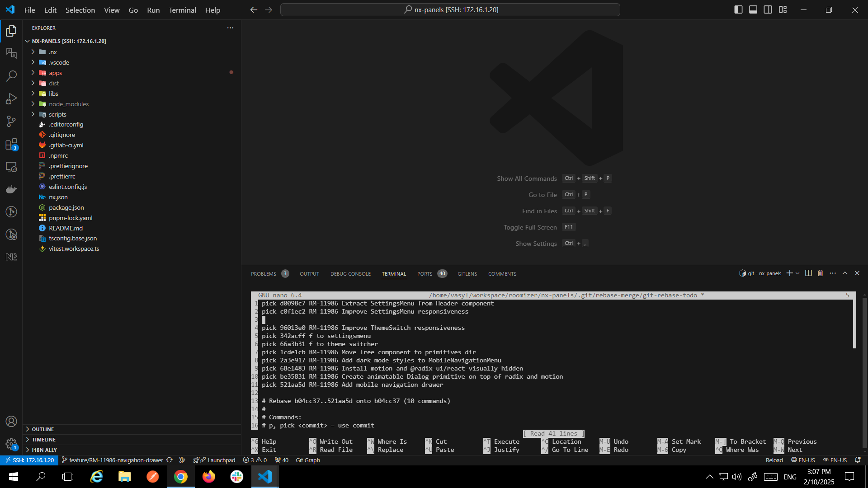Open the Nx Console view
Image resolution: width=868 pixels, height=488 pixels.
(11, 257)
